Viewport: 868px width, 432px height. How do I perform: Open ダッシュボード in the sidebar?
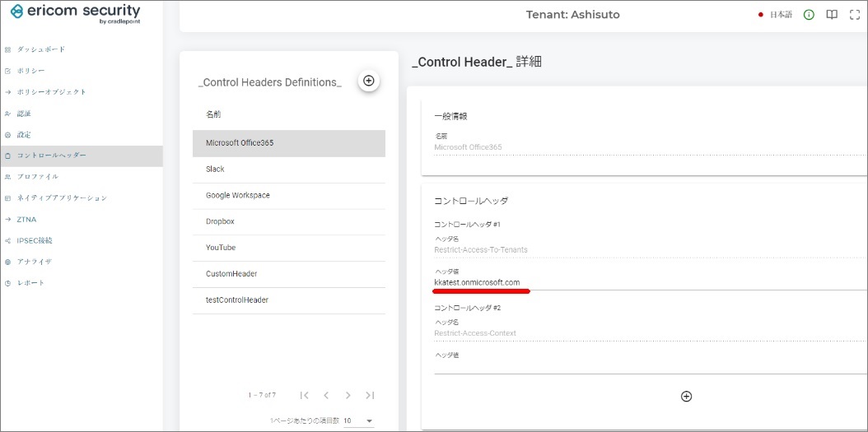pyautogui.click(x=40, y=49)
